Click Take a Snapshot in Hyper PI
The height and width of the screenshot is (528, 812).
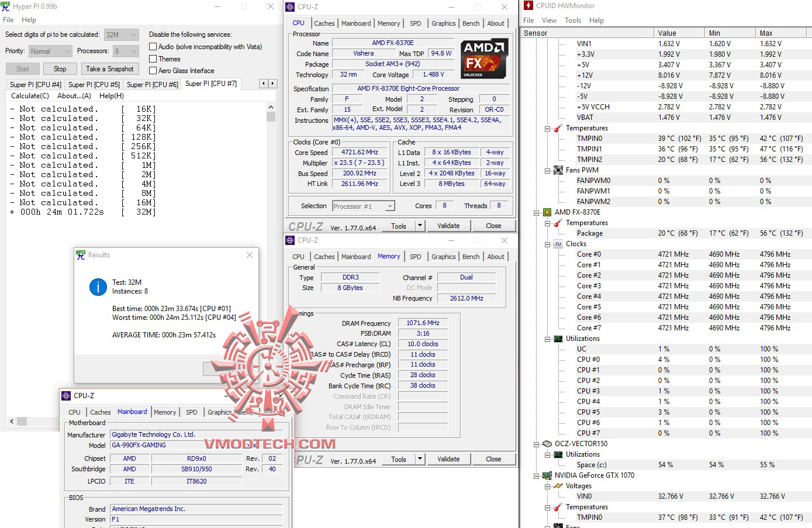click(x=110, y=68)
